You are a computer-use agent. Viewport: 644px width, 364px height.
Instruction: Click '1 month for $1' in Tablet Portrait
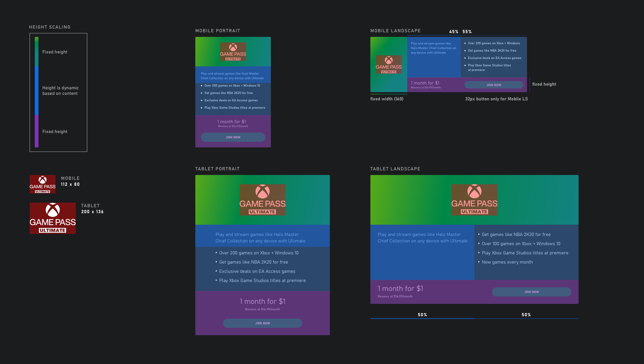(262, 301)
